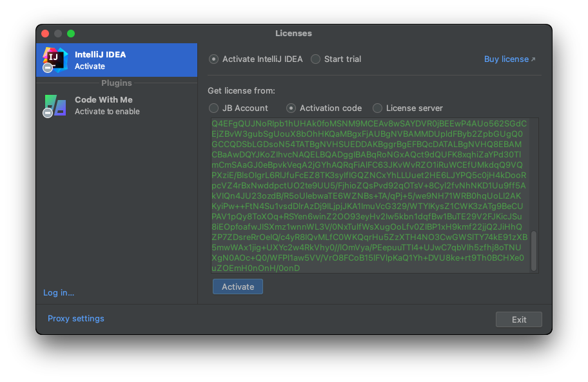
Task: Click the 'Activate to enable' text
Action: (107, 112)
